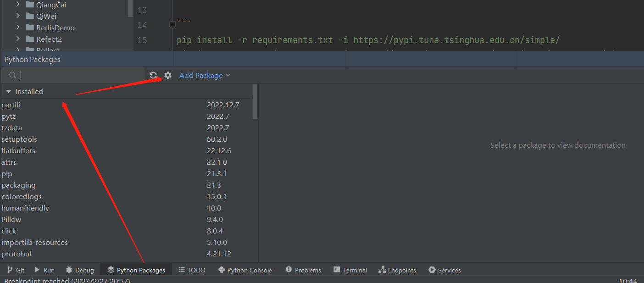
Task: Select the pytz package row
Action: 126,117
